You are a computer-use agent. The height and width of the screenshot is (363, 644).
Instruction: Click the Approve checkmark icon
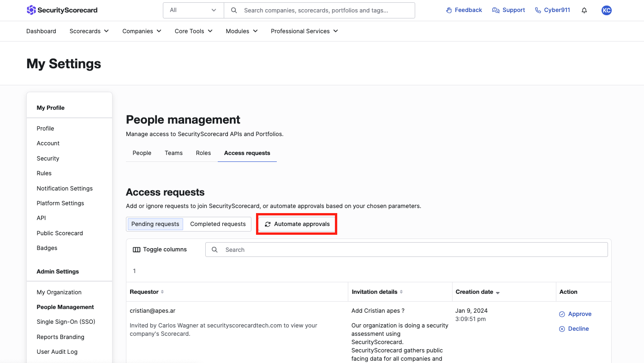pos(562,314)
